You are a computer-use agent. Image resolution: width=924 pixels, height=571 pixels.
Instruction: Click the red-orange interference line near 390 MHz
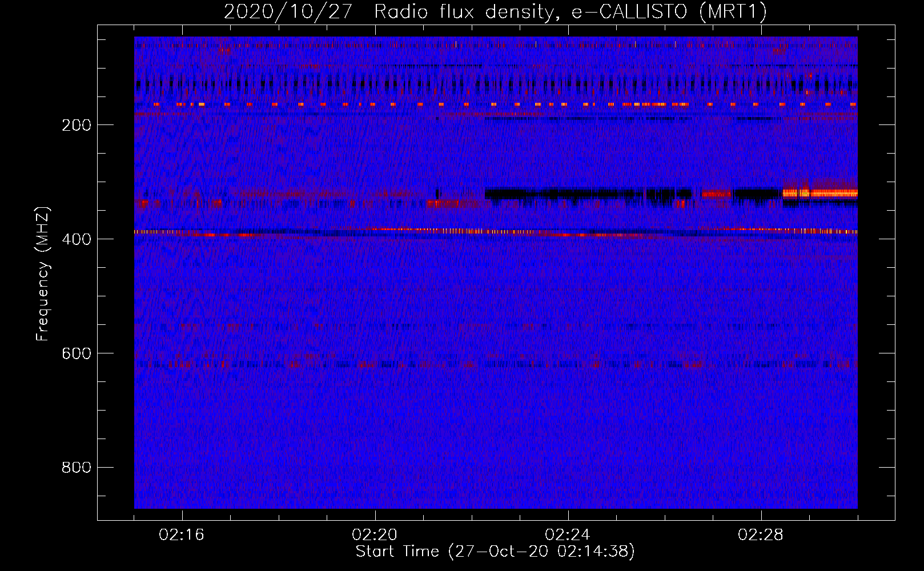tap(496, 231)
